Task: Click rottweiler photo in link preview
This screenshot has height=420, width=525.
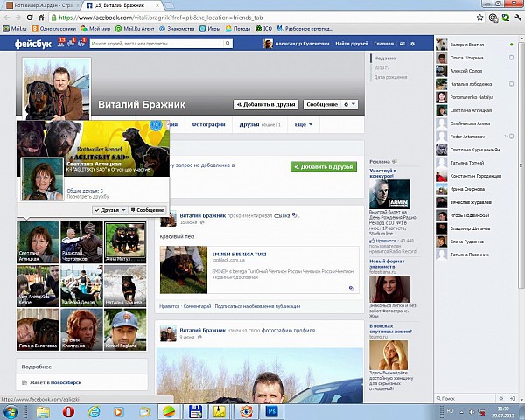Action: 184,270
